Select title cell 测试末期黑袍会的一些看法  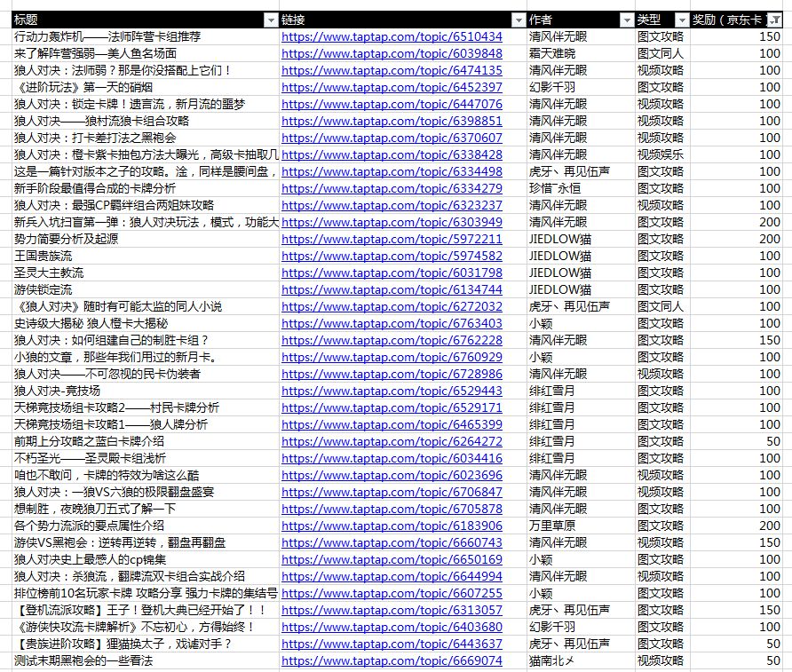pos(146,660)
